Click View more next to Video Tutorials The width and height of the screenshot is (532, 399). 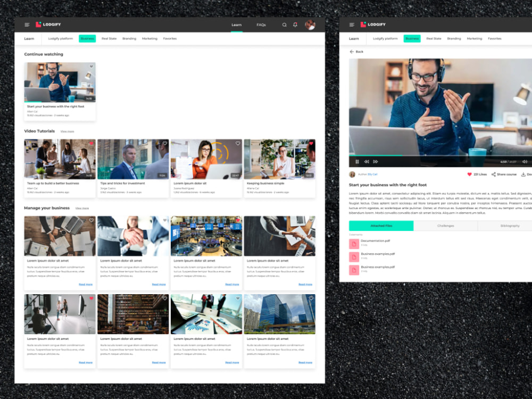click(67, 131)
